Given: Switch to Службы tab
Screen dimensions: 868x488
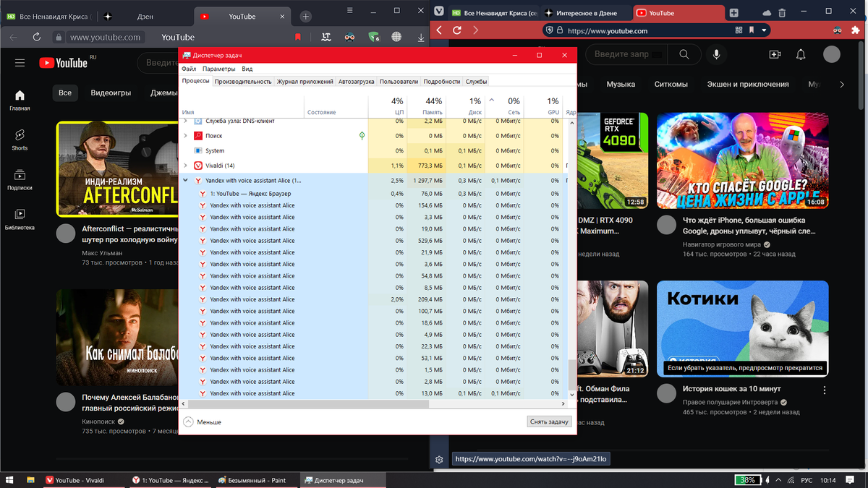Looking at the screenshot, I should [476, 82].
